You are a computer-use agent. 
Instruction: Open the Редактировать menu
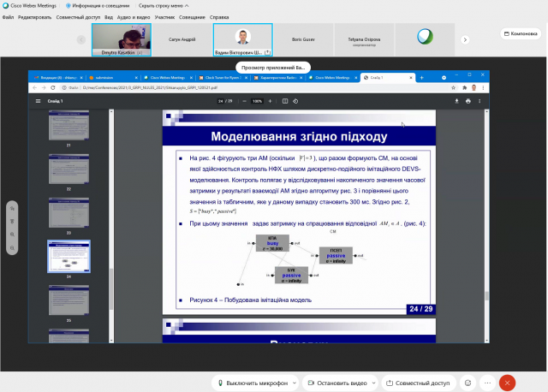point(34,17)
